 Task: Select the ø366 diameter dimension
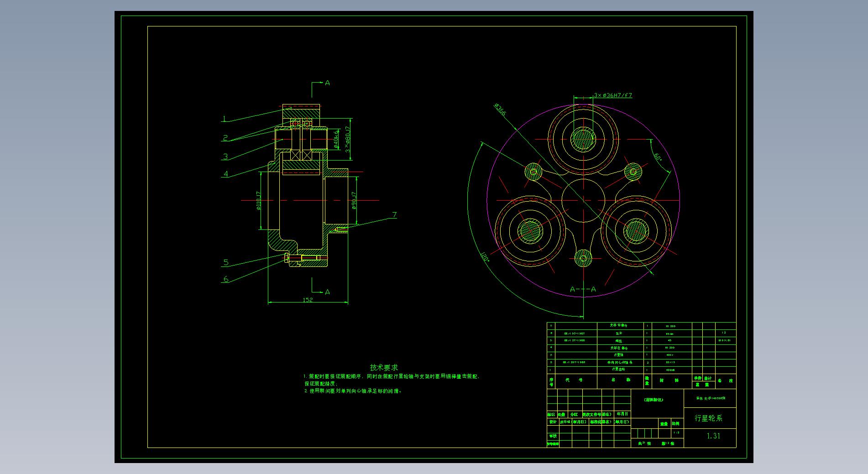point(500,110)
